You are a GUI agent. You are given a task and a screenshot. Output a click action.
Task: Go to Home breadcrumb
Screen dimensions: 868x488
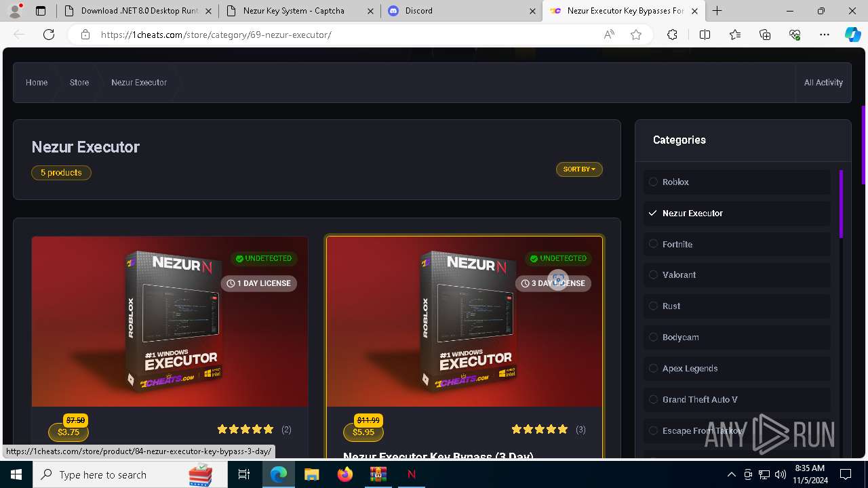click(37, 83)
